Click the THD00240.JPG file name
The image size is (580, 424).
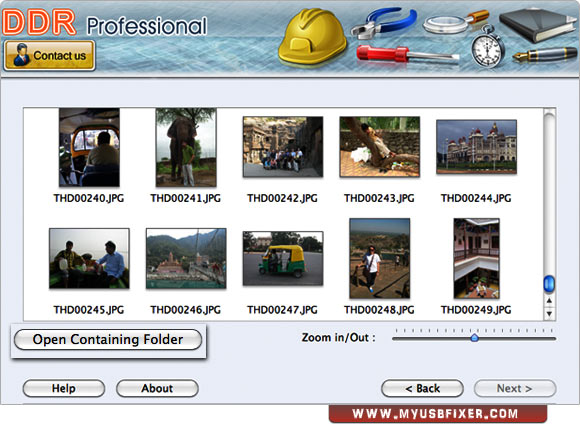(x=89, y=198)
